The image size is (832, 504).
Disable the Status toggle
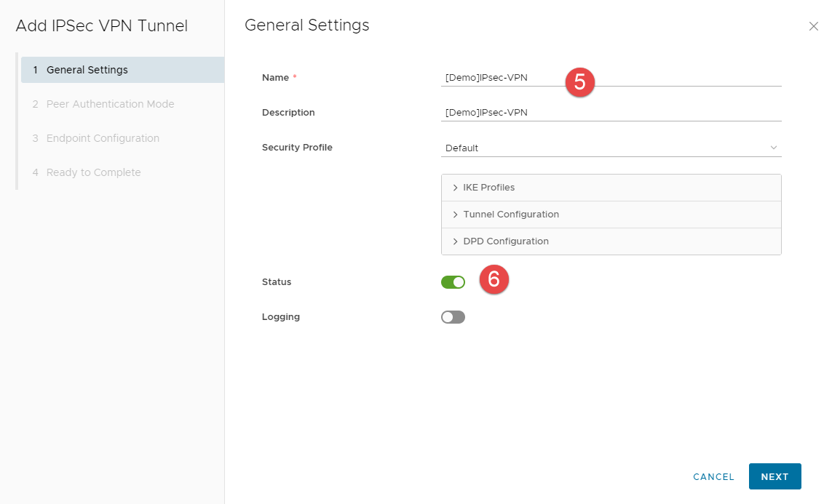pyautogui.click(x=453, y=282)
